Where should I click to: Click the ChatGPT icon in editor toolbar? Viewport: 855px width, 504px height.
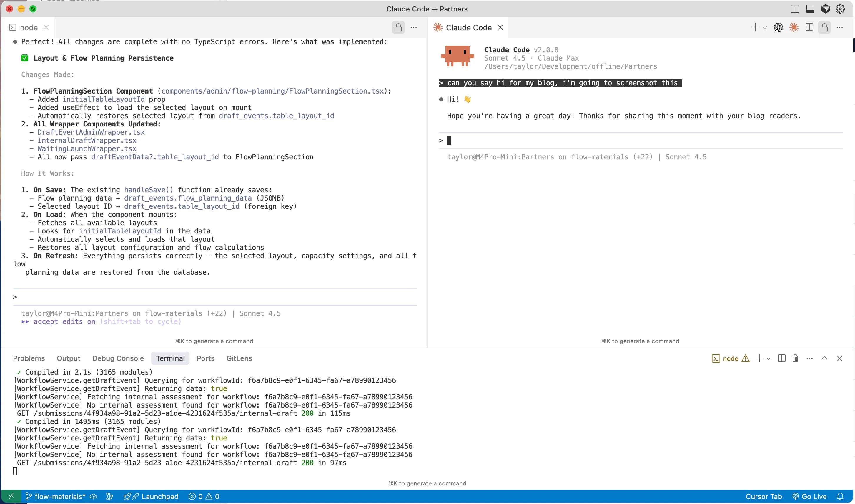coord(778,28)
